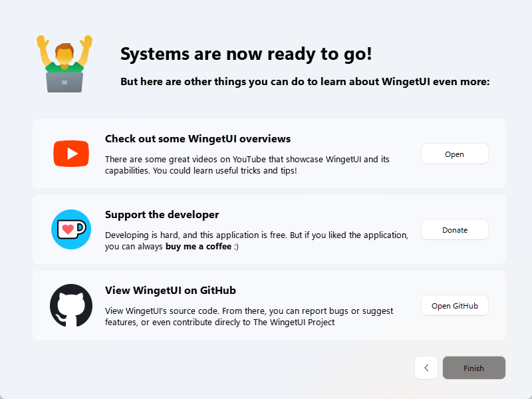Viewport: 532px width, 399px height.
Task: Click the "Systems are now ready to go!" heading
Action: click(246, 55)
